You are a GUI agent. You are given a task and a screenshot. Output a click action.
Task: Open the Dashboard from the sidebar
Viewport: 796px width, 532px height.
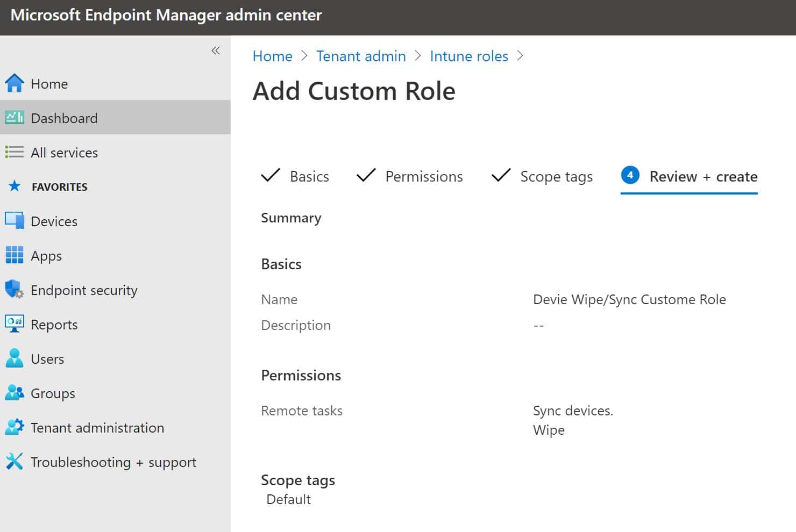[64, 118]
